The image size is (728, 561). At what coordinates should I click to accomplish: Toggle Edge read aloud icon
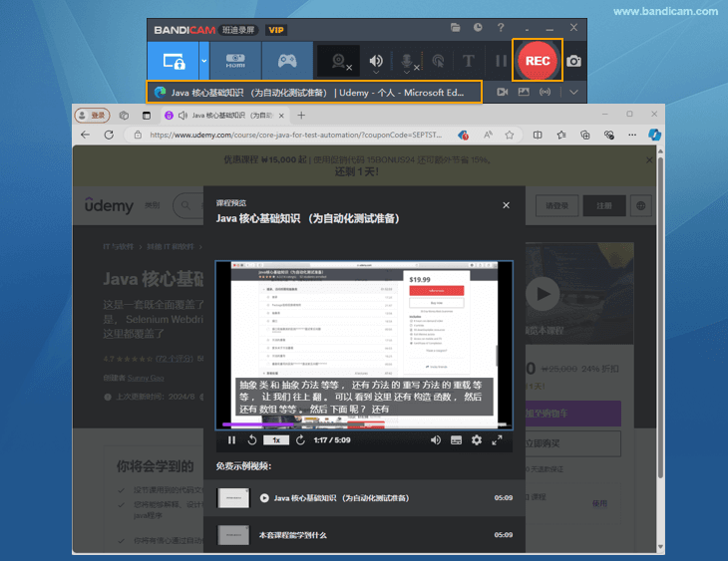coord(488,135)
